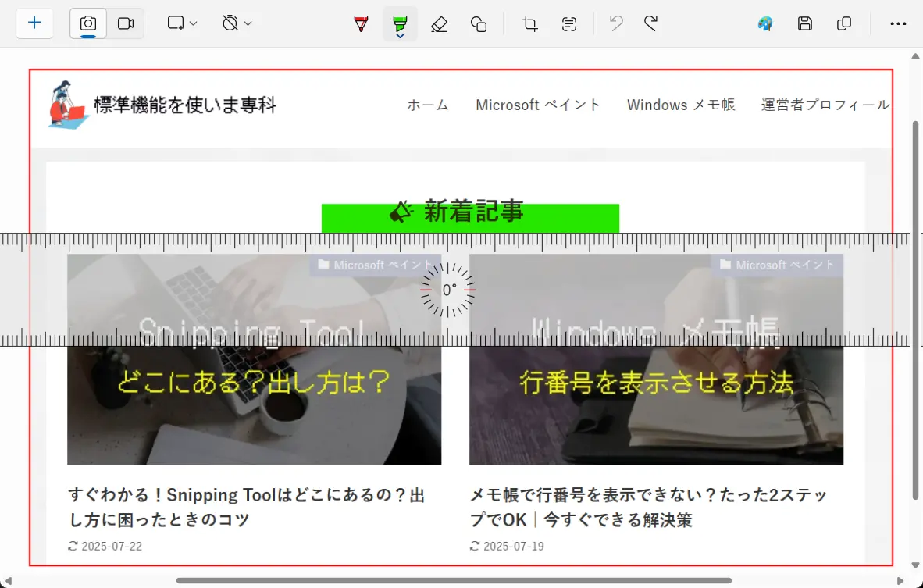
Task: Click the 運営者プロフィール navigation item
Action: coord(825,105)
